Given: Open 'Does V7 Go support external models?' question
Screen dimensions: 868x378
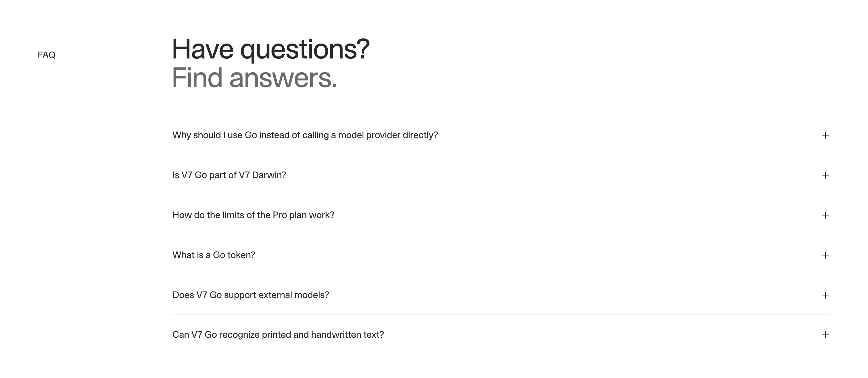Looking at the screenshot, I should (251, 295).
